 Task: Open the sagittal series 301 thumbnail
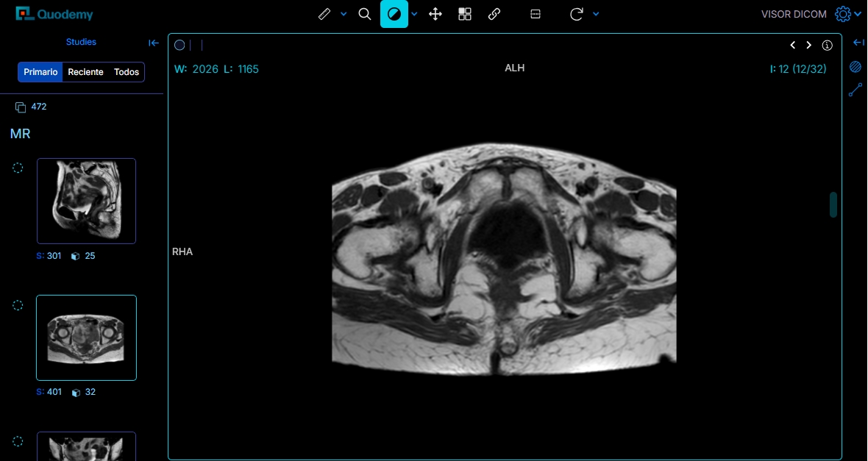86,201
